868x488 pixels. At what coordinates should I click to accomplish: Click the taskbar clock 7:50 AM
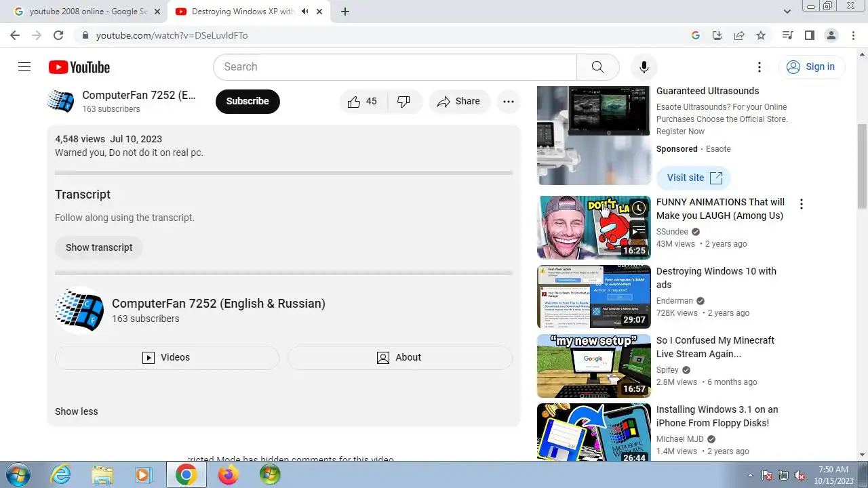coord(833,474)
